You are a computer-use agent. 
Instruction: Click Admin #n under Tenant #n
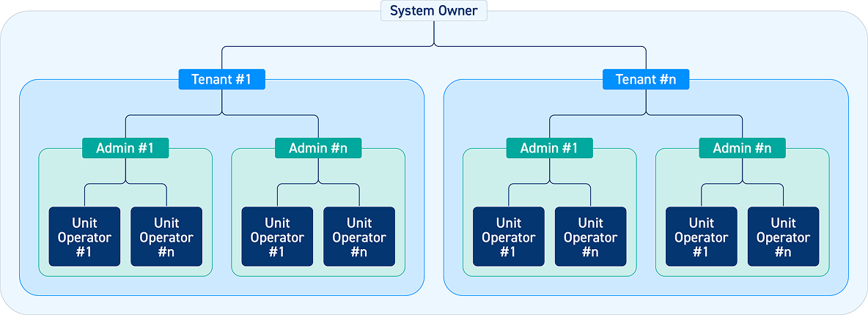743,148
